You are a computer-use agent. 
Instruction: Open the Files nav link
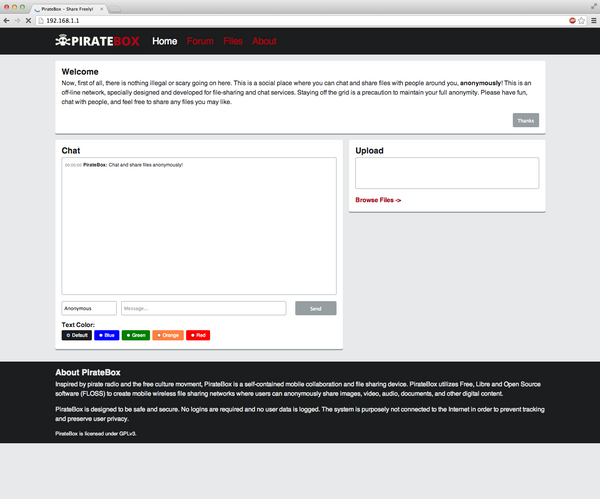[233, 41]
